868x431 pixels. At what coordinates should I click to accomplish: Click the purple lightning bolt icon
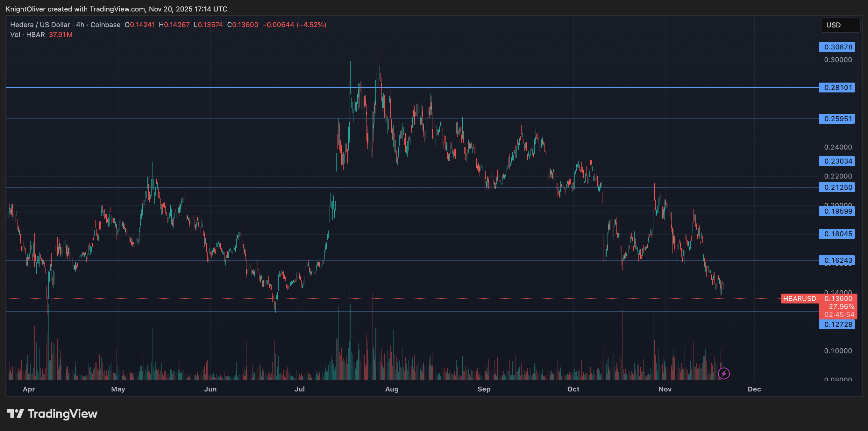[x=723, y=373]
